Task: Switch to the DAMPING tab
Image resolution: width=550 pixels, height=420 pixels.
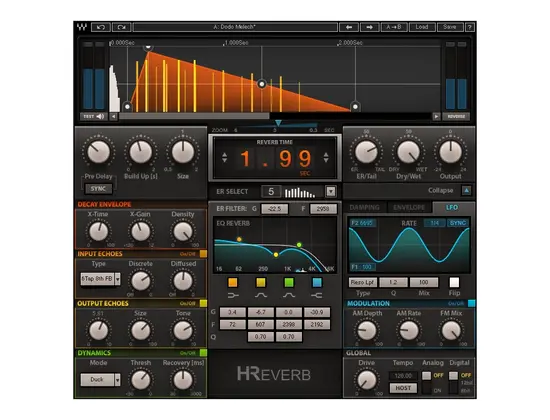Action: point(365,207)
